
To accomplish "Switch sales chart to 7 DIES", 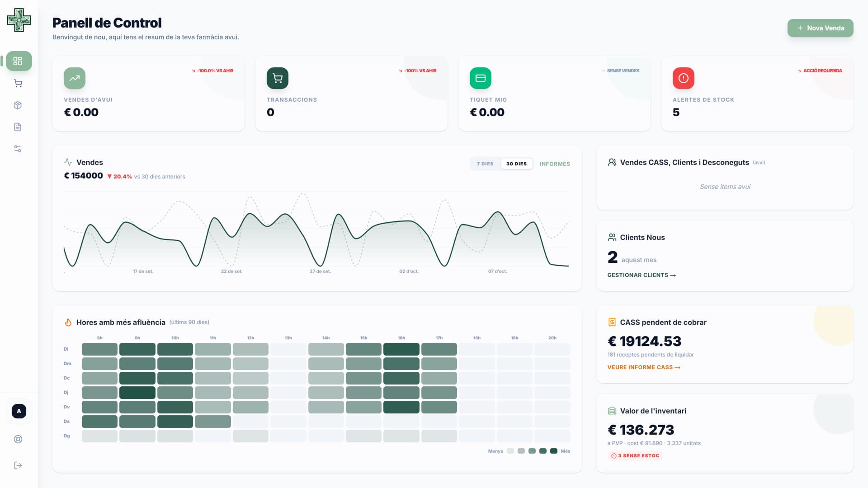I will point(485,164).
